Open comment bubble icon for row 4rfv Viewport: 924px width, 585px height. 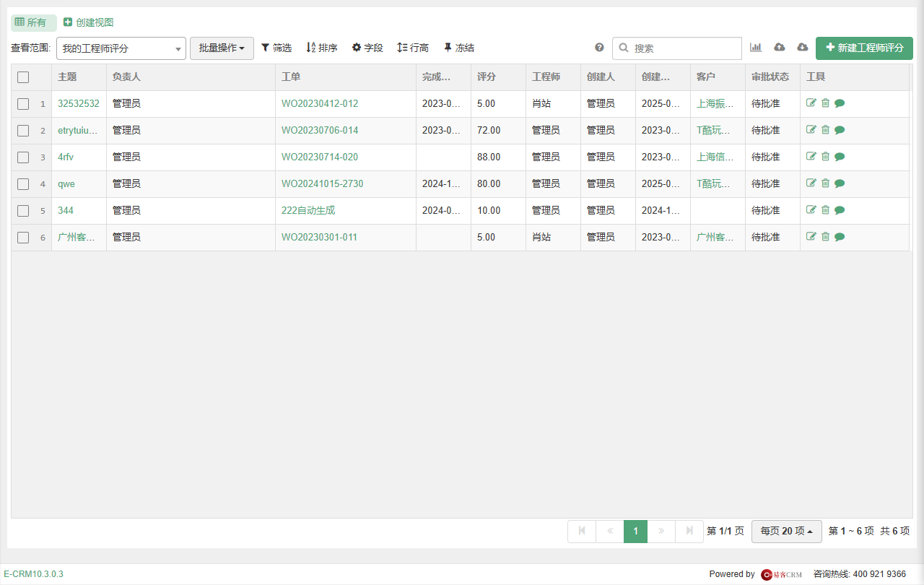[840, 157]
